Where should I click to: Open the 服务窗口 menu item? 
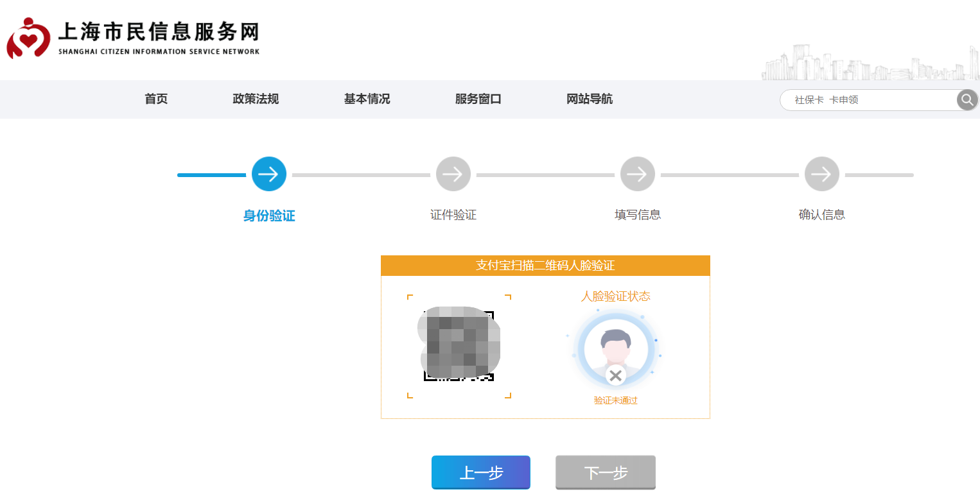[478, 99]
